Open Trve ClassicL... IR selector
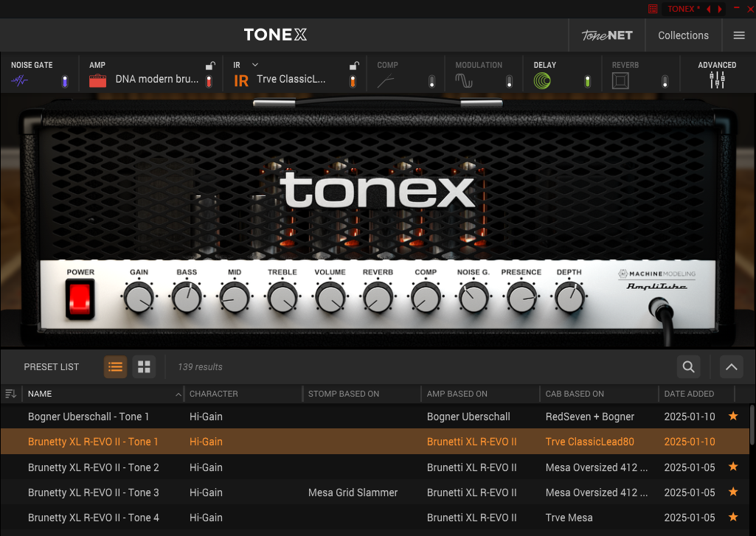756x536 pixels. pyautogui.click(x=291, y=80)
